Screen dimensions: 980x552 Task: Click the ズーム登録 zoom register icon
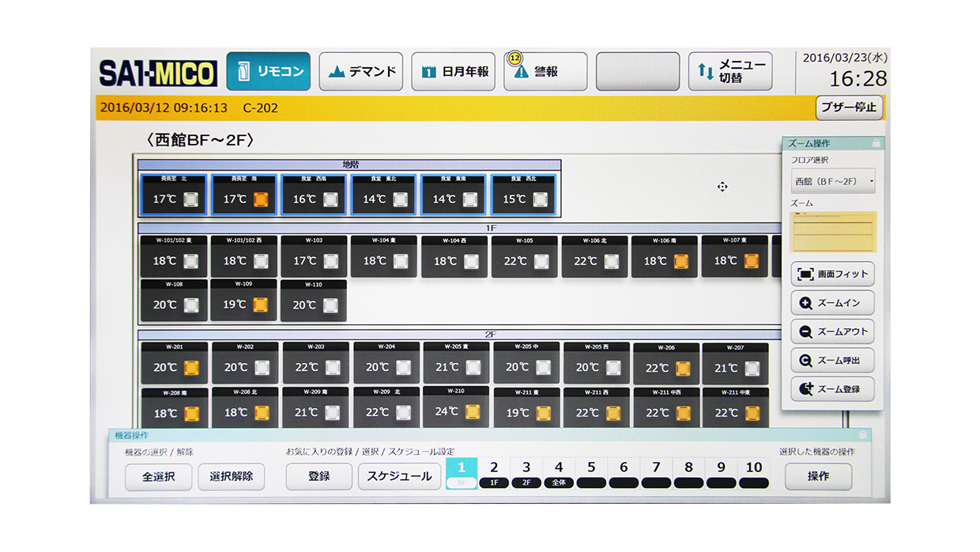point(805,389)
